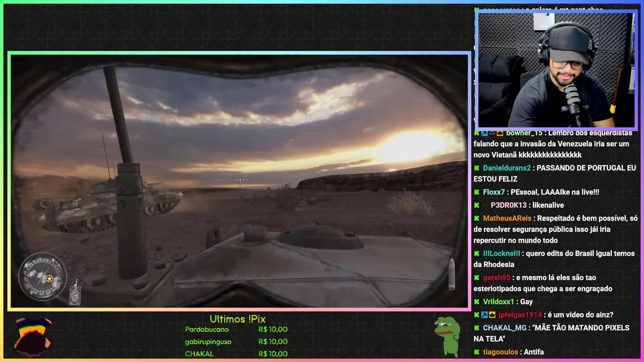The width and height of the screenshot is (644, 362).
Task: Click the 'Antifa' message by tiagooulos
Action: click(534, 352)
